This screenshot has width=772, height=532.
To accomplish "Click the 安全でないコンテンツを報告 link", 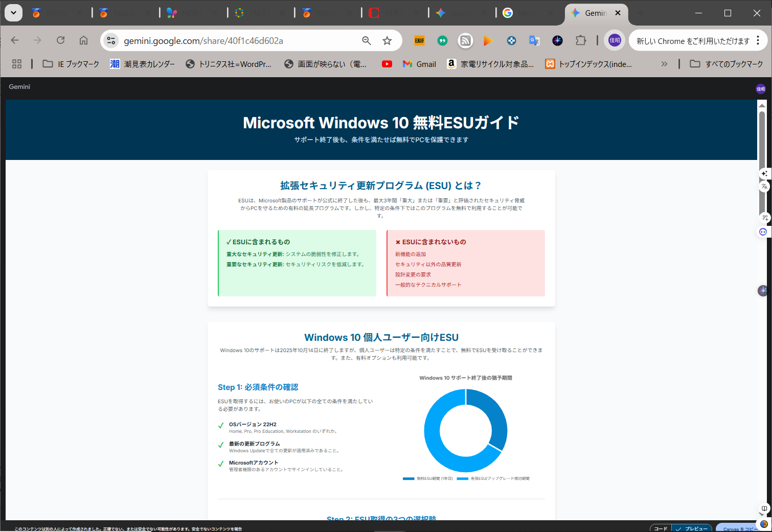I will point(217,529).
